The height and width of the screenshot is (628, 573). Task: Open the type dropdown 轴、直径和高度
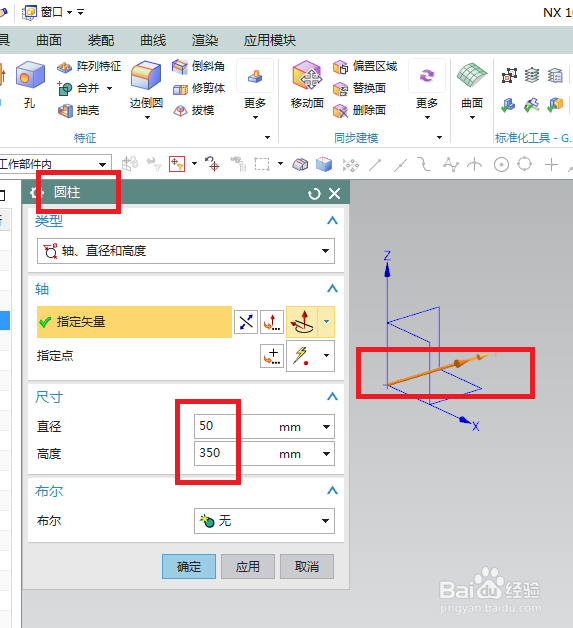coord(186,251)
